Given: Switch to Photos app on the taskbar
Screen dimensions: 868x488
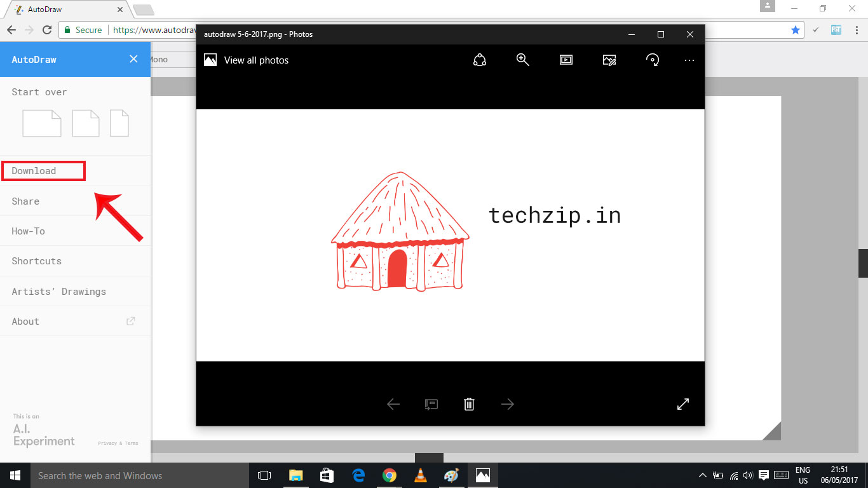Looking at the screenshot, I should 482,475.
